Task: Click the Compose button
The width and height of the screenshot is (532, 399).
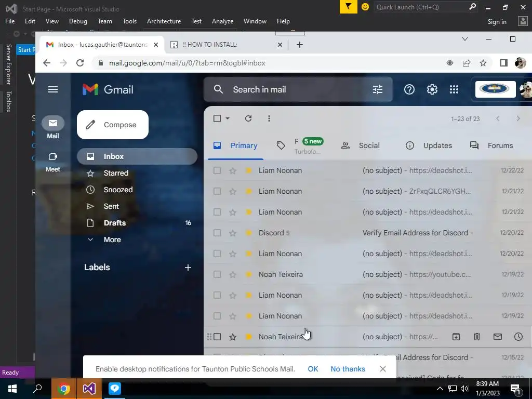Action: pyautogui.click(x=113, y=125)
